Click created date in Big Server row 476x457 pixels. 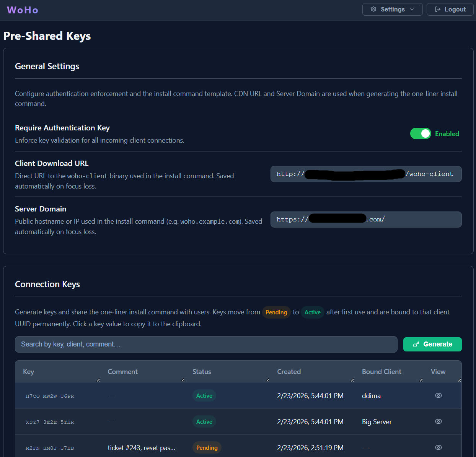310,422
